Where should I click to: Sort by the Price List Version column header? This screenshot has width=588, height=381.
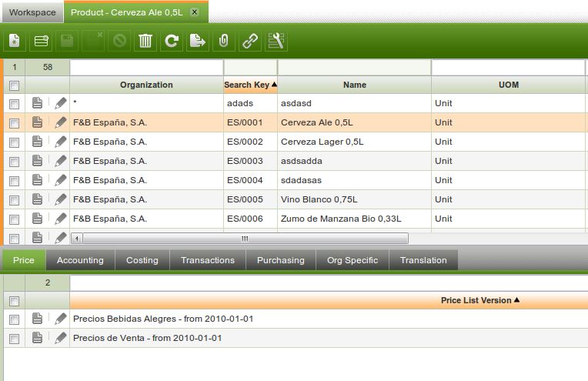tap(479, 300)
